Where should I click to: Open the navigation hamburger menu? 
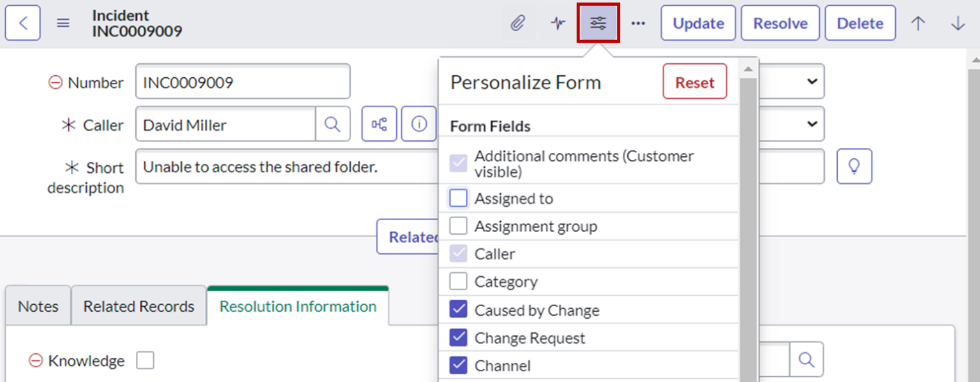(x=63, y=22)
